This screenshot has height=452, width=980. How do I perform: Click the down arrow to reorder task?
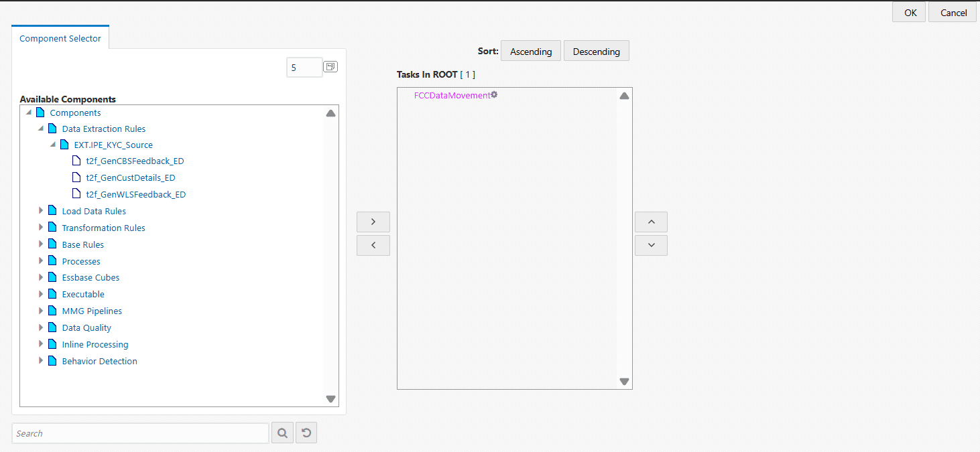coord(651,245)
